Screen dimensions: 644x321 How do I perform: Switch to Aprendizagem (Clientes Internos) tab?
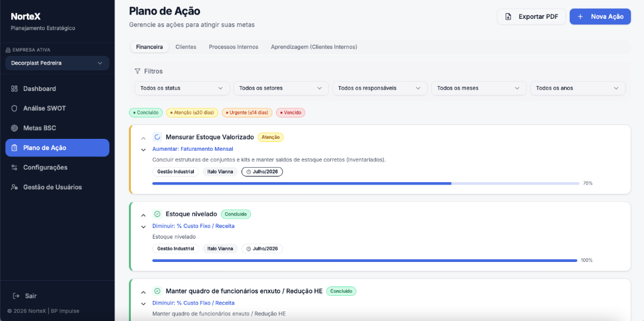(x=314, y=46)
